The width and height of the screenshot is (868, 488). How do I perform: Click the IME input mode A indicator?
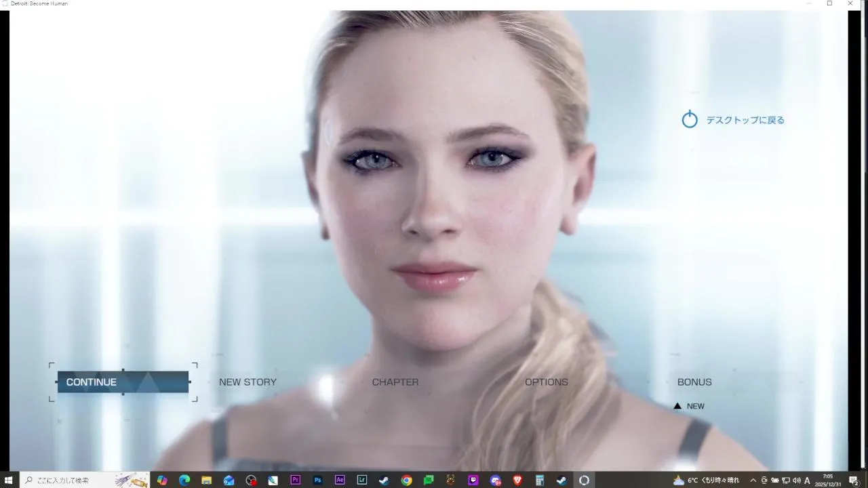click(807, 481)
